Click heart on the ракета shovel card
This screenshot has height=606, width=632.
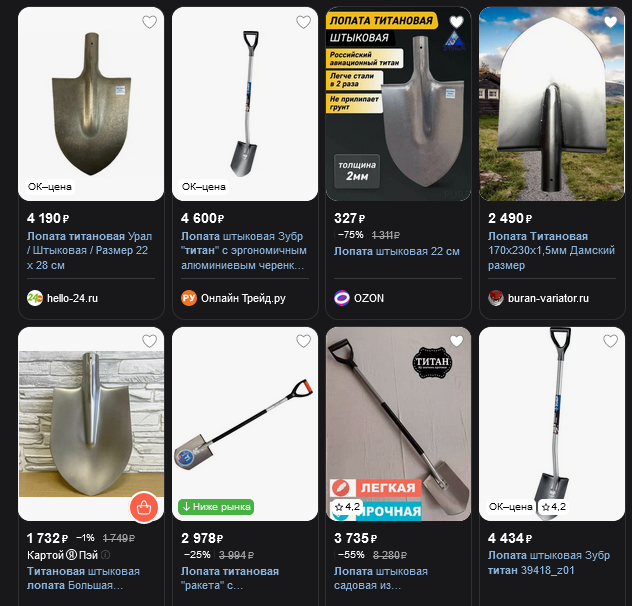pos(304,341)
